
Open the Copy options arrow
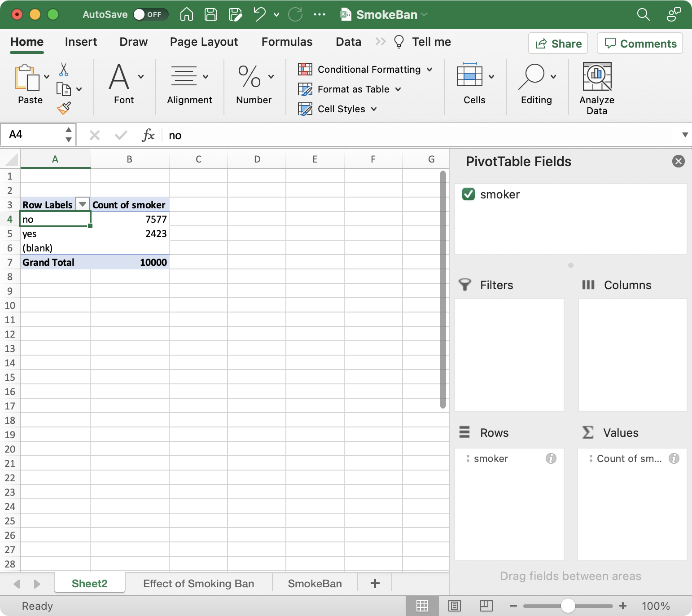pos(79,89)
